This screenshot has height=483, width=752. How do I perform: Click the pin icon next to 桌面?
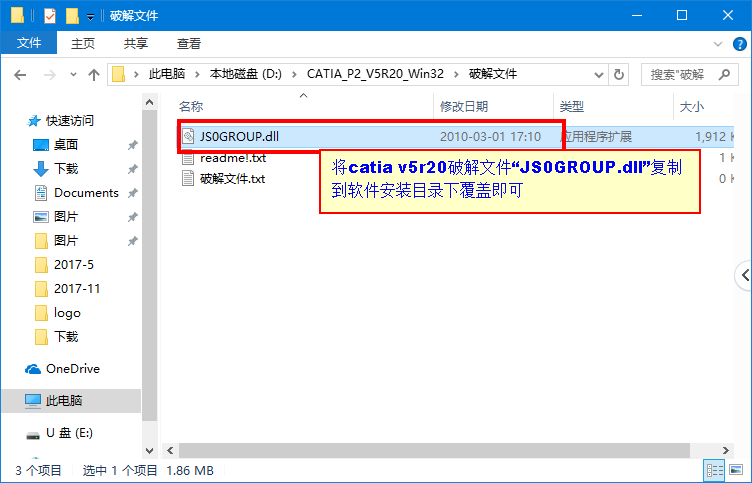point(132,145)
